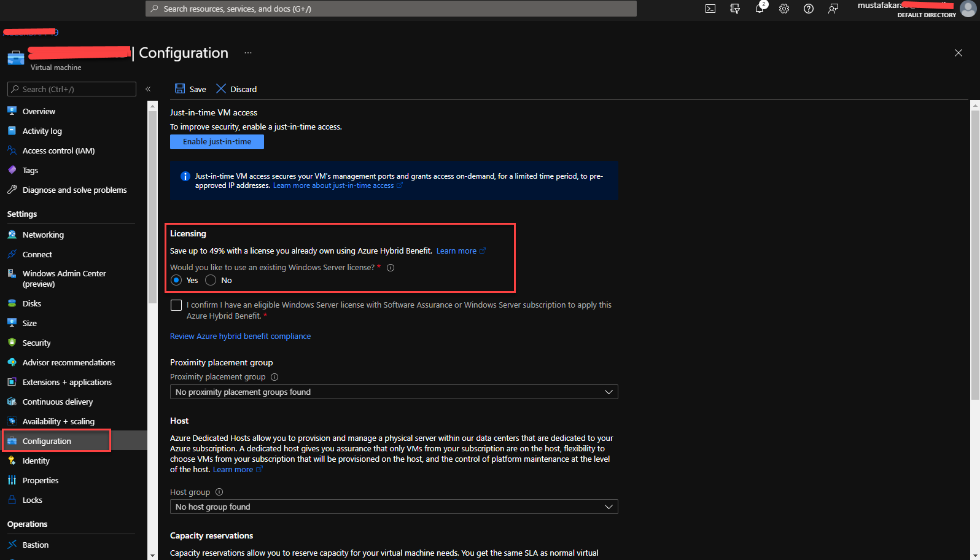Check the Azure Hybrid Benefit confirmation checkbox

(x=176, y=305)
